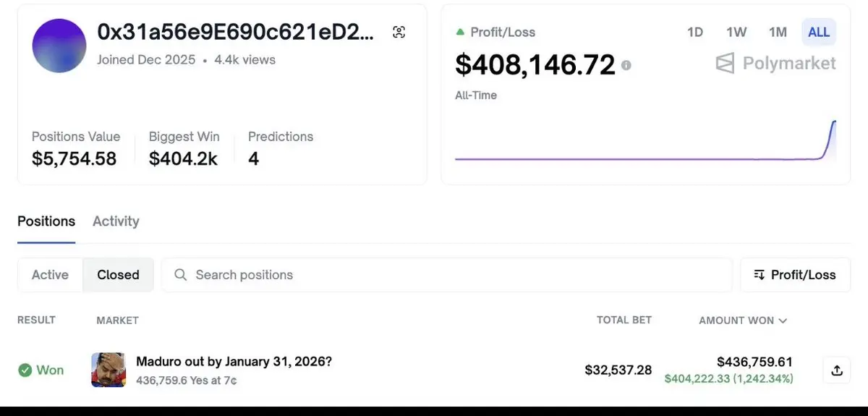Select the 1D time range
Screen dimensions: 868x416
pyautogui.click(x=694, y=32)
